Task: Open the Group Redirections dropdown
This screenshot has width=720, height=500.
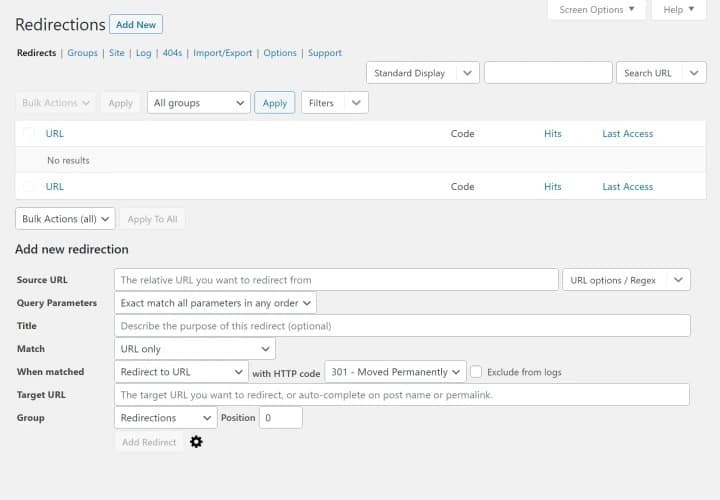Action: pos(166,418)
